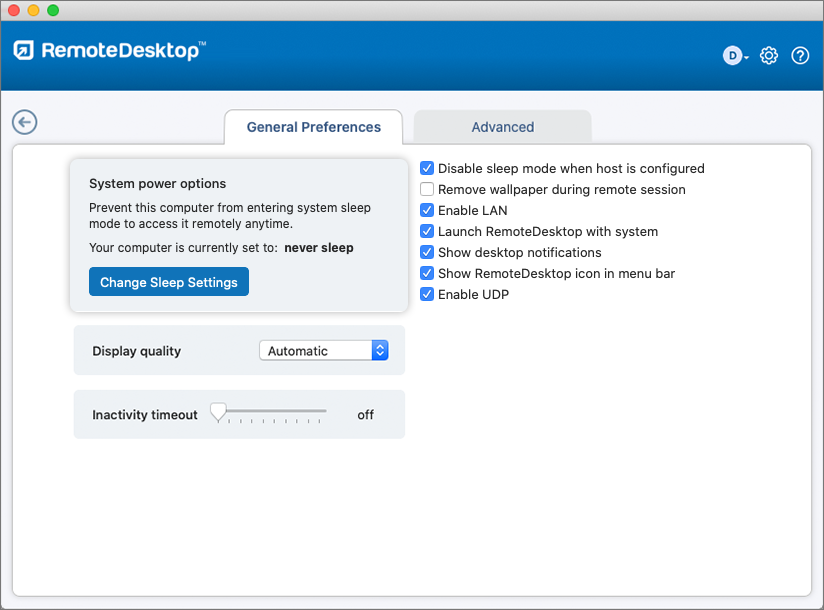Open the help question mark icon

point(800,56)
